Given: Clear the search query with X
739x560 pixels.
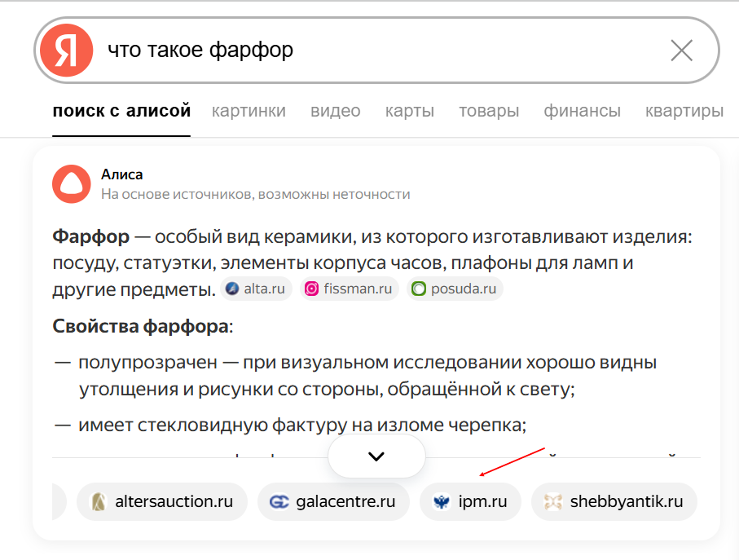Looking at the screenshot, I should click(681, 51).
